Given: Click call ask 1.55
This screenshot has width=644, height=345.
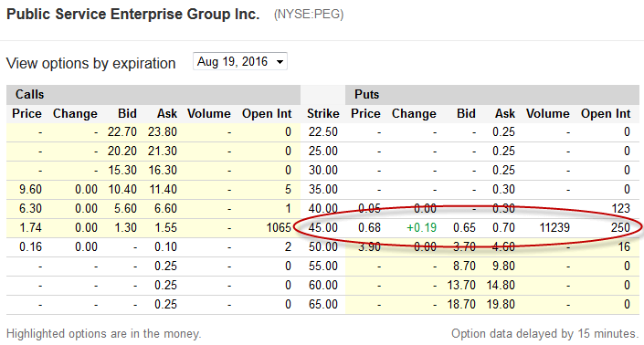Looking at the screenshot, I should pos(166,227).
